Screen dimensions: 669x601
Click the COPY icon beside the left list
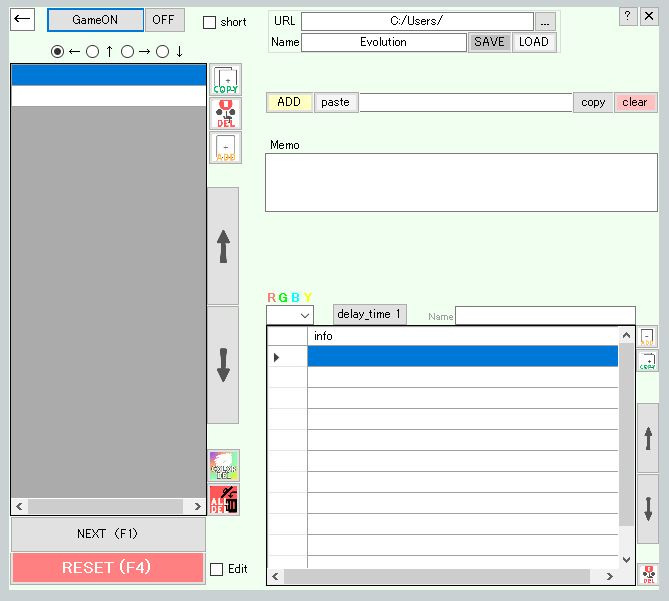tap(226, 80)
